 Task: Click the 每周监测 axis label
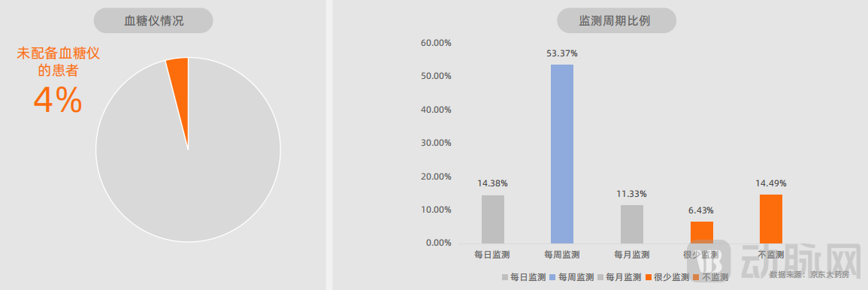coord(562,255)
